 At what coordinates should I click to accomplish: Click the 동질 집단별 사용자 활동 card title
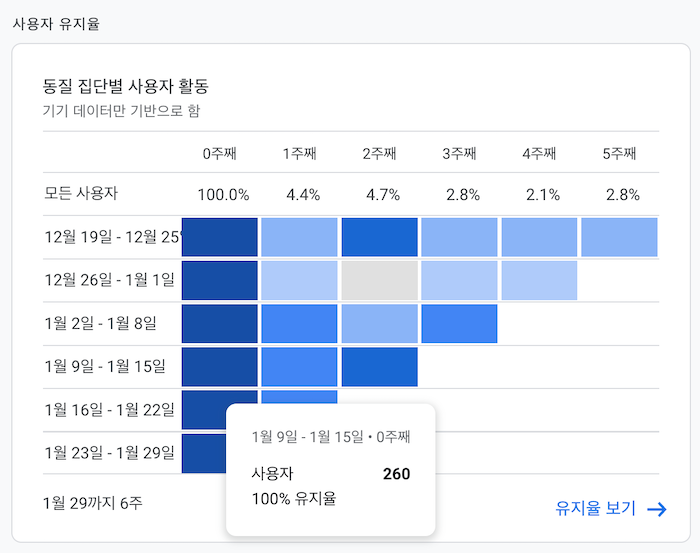pos(125,86)
